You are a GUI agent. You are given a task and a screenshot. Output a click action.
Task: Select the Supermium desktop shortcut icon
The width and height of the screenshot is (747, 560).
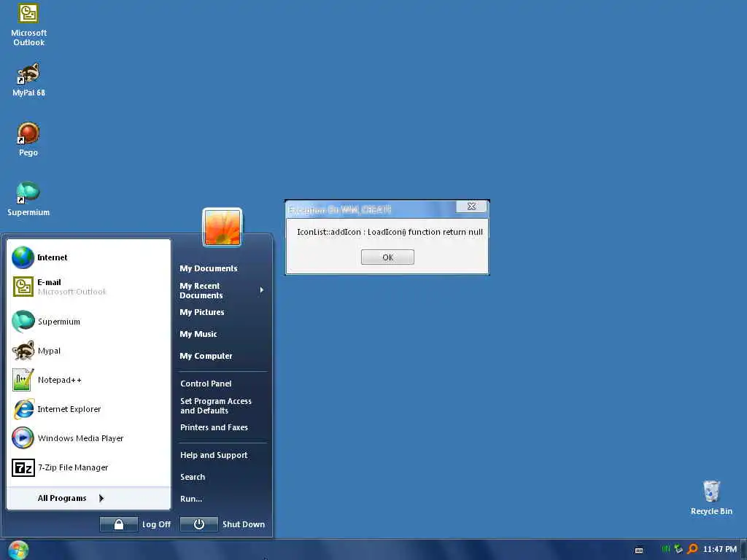(28, 198)
